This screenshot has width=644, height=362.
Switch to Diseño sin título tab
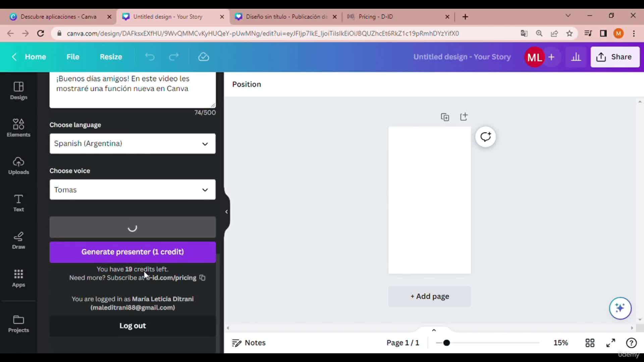pyautogui.click(x=286, y=16)
